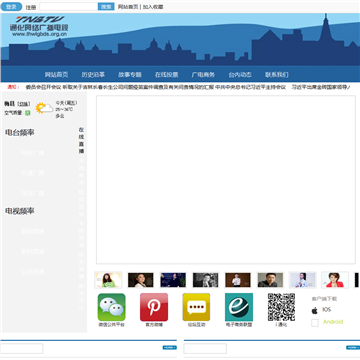Image resolution: width=360 pixels, height=360 pixels.
Task: Open the man with glasses thumbnail
Action: [x=270, y=280]
